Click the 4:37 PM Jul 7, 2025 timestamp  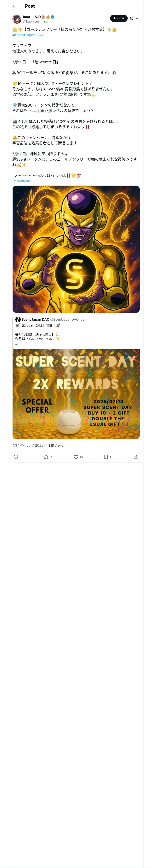tap(28, 445)
